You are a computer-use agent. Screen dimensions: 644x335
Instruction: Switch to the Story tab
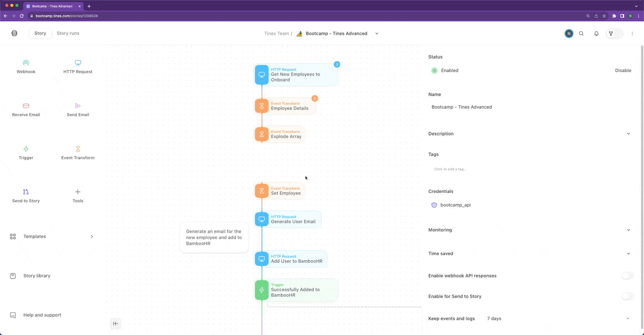(x=40, y=33)
